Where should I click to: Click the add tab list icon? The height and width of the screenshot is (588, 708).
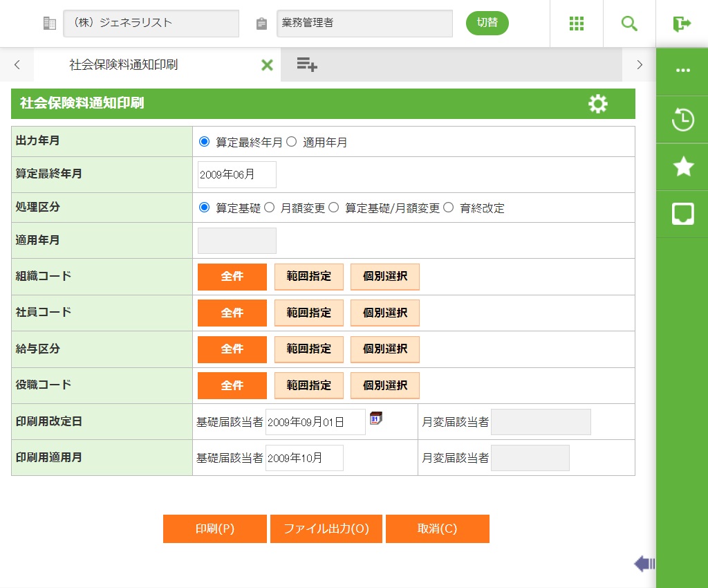pyautogui.click(x=307, y=65)
